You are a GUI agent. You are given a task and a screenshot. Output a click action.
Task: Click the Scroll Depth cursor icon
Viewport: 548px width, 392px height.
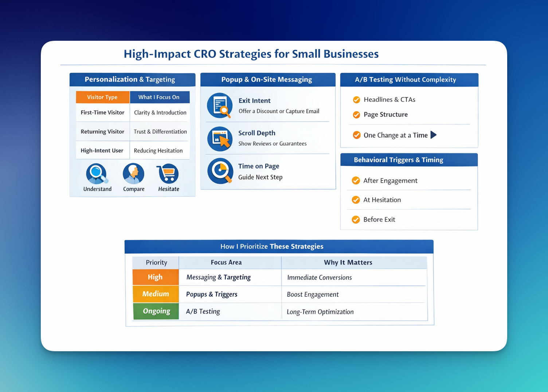pos(220,139)
